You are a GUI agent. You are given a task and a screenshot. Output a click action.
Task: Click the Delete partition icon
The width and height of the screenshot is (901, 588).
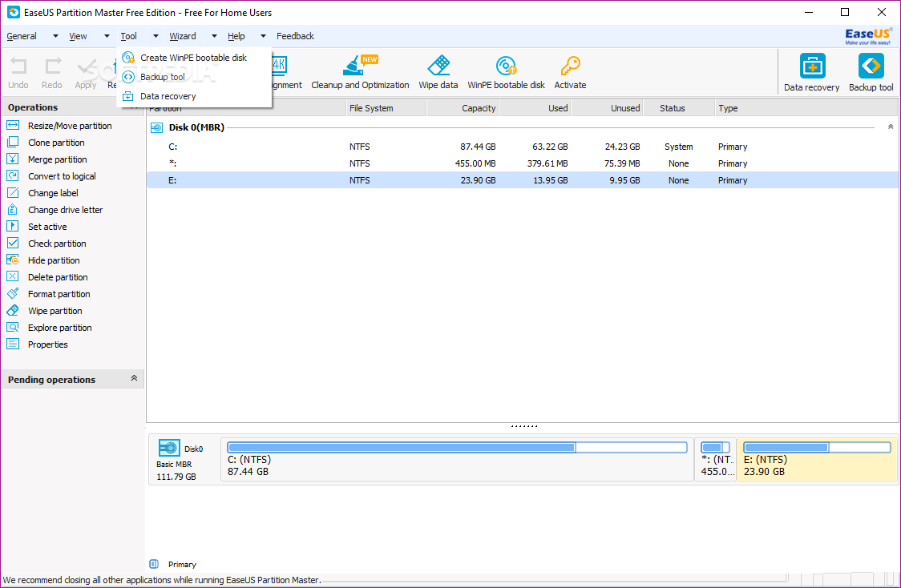tap(13, 276)
